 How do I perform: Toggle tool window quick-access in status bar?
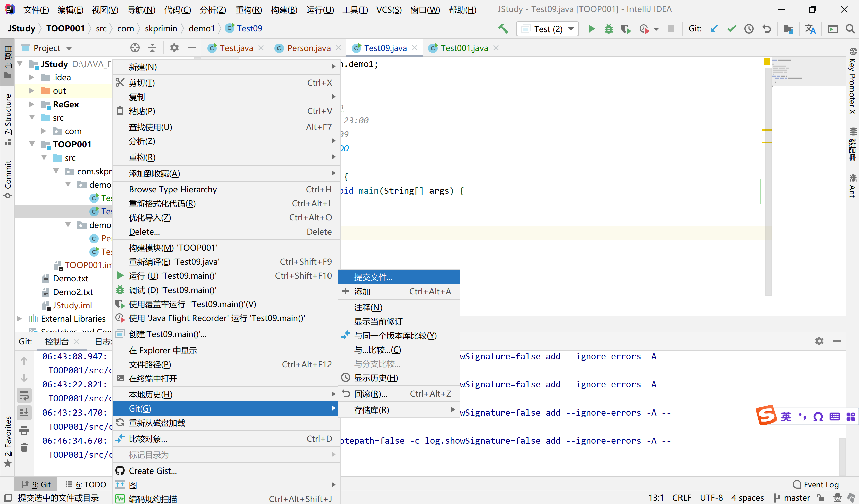(8, 498)
